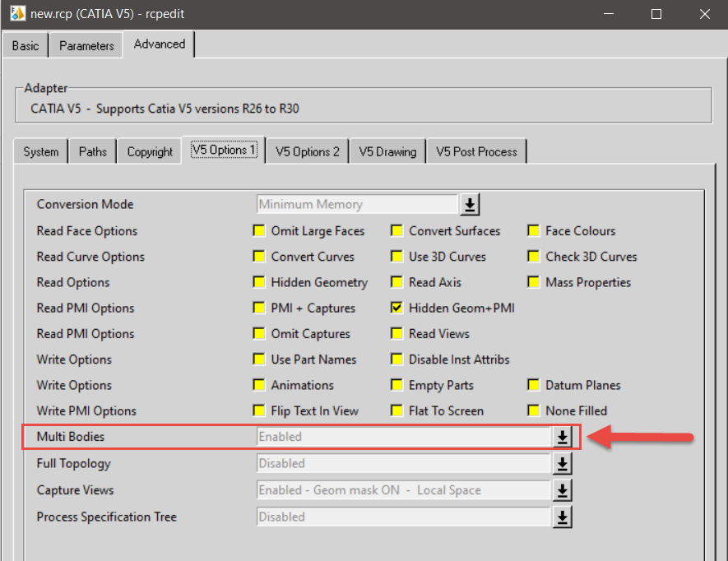Open the System sub-tab

(41, 151)
